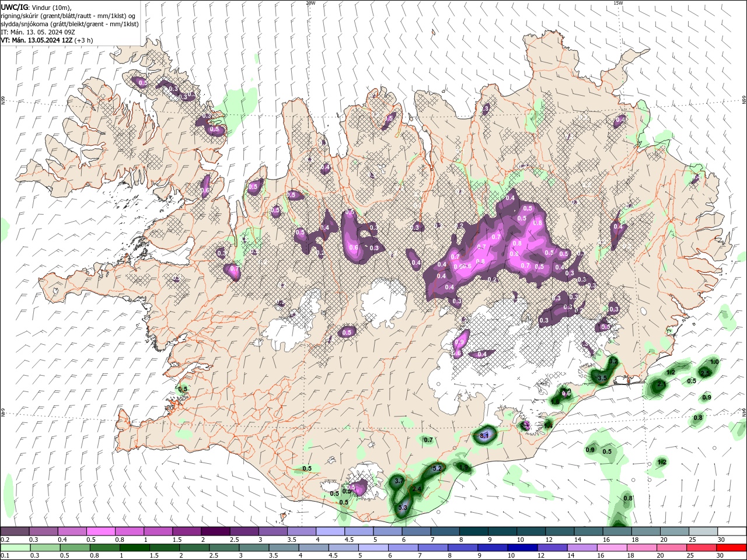Screen dimensions: 747x560
Task: Select the '2.1' rainfall value off the southeast coast
Action: tap(661, 384)
